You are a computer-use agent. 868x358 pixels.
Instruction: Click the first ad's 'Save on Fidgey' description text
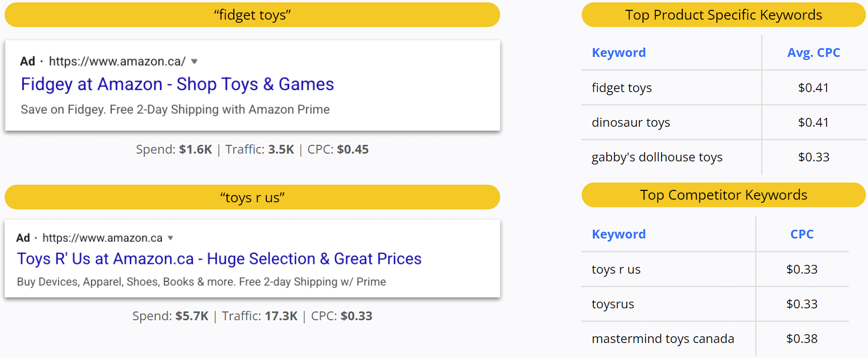(175, 110)
